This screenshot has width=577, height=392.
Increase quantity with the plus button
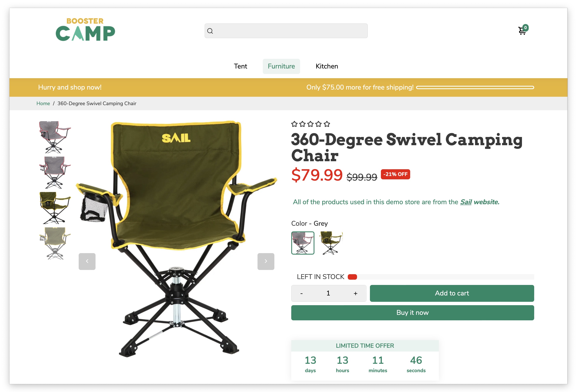(x=355, y=293)
